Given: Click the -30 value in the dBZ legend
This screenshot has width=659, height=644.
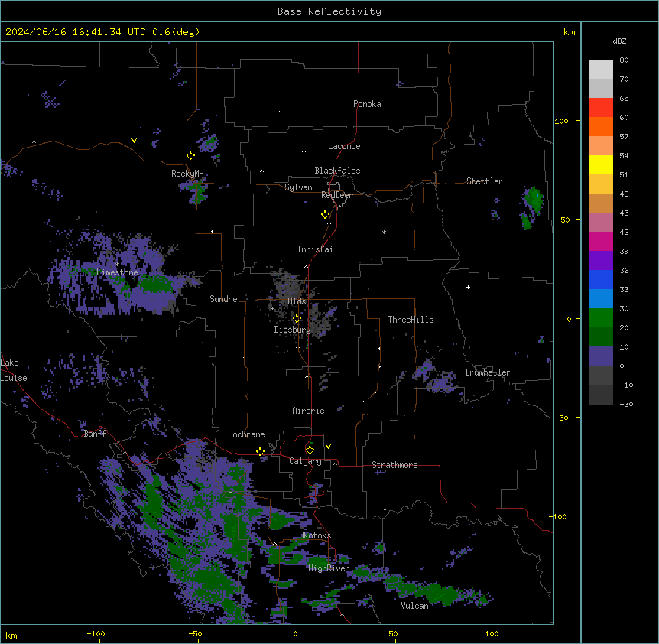Looking at the screenshot, I should [x=626, y=404].
